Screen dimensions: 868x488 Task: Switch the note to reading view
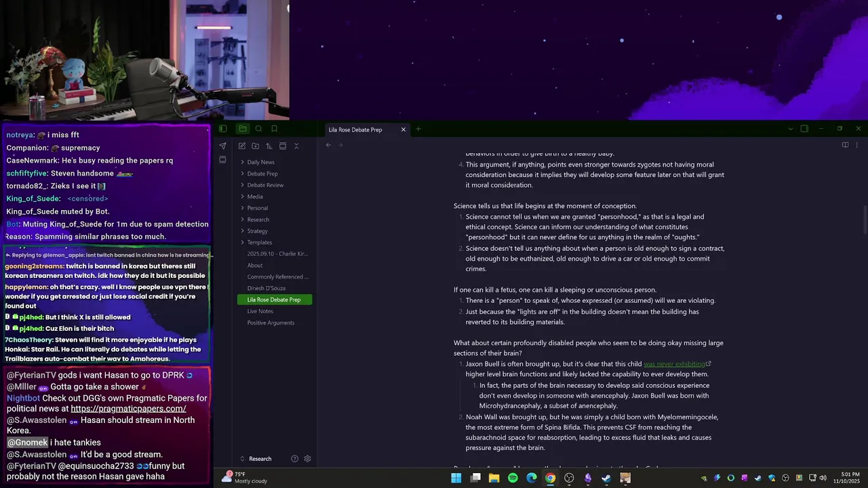point(845,145)
